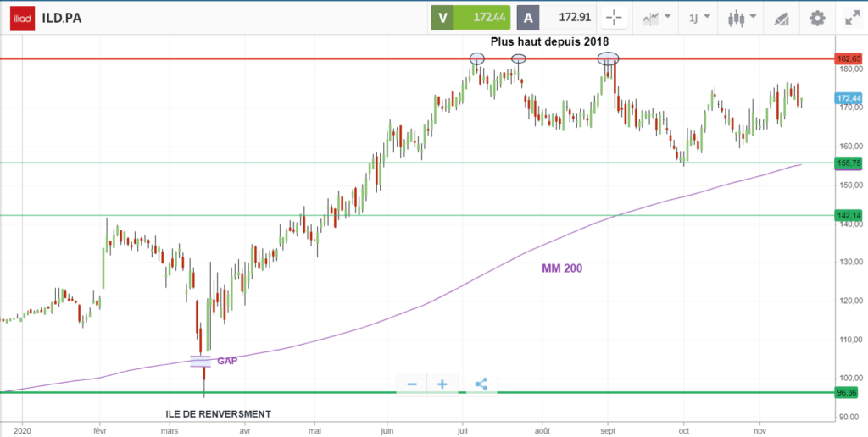The image size is (868, 437).
Task: Click the 'mars' date axis label
Action: 169,429
